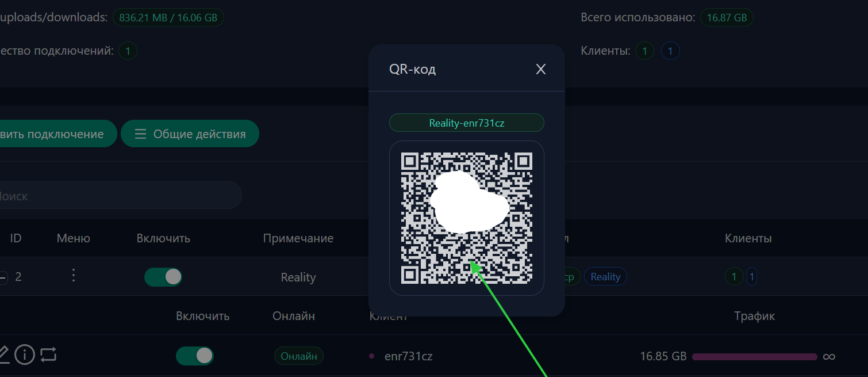Close the QR-код dialog with X
This screenshot has width=868, height=377.
(540, 70)
